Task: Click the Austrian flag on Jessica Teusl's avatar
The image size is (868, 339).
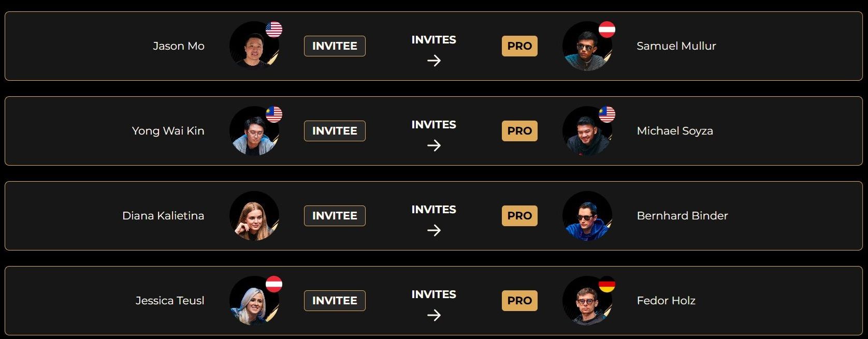Action: (274, 284)
